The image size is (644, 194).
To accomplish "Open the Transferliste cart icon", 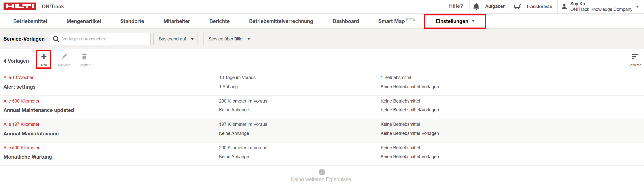I will 518,7.
